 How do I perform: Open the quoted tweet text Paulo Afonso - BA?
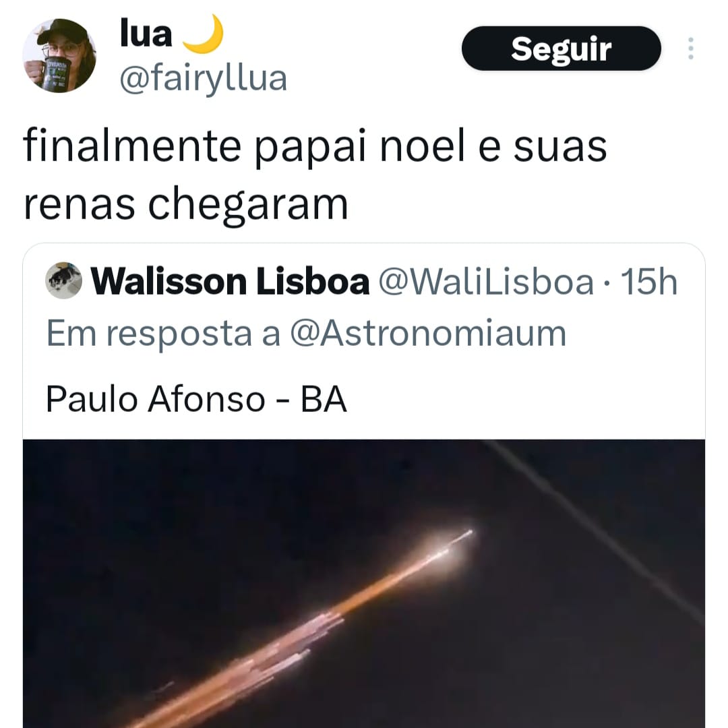(196, 399)
